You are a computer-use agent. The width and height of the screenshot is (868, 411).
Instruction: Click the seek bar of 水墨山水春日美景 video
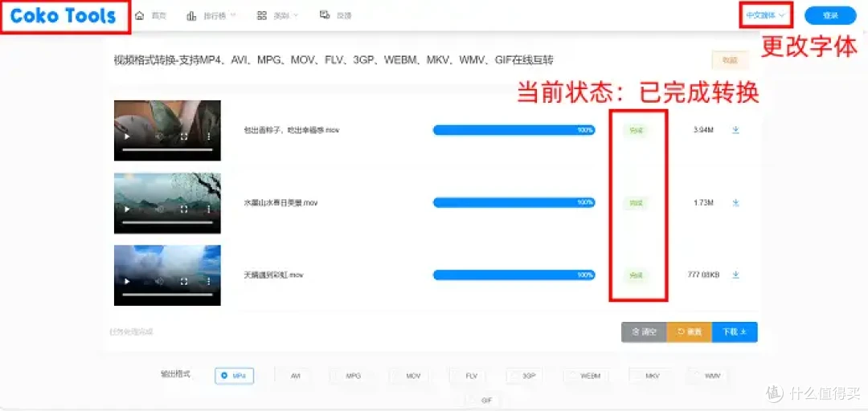(x=167, y=222)
